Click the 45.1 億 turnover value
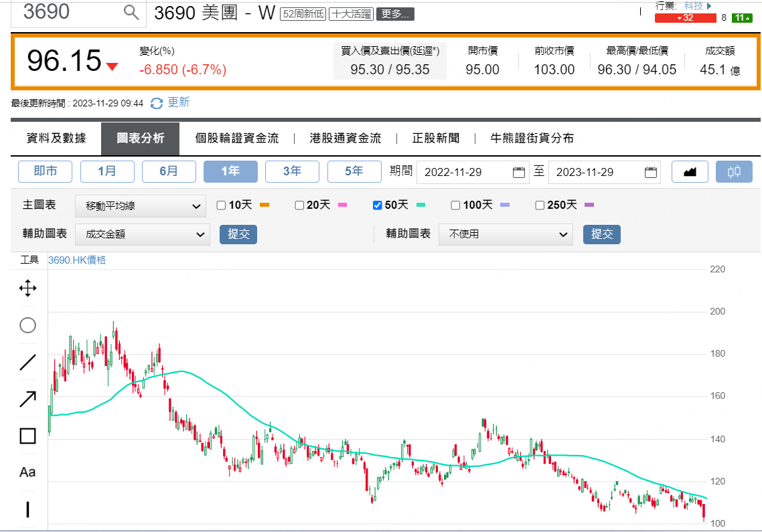The height and width of the screenshot is (532, 762). 720,70
